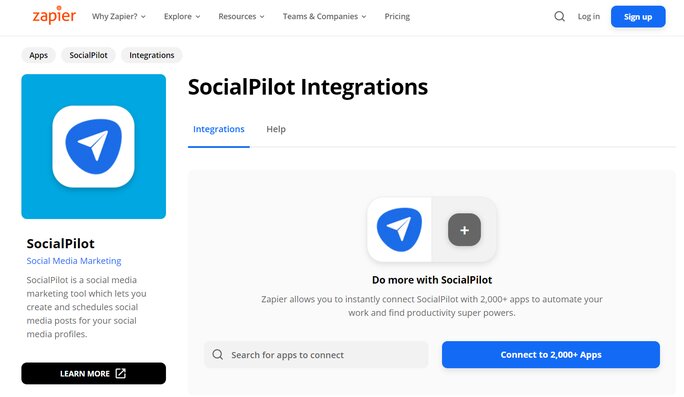Switch to the Help tab
684x397 pixels.
click(276, 129)
